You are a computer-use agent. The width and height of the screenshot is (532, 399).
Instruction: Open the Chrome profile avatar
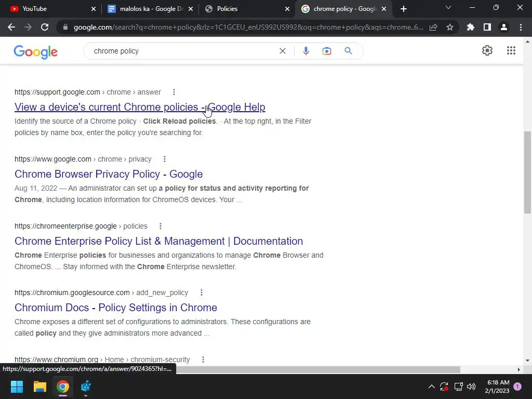(x=504, y=27)
